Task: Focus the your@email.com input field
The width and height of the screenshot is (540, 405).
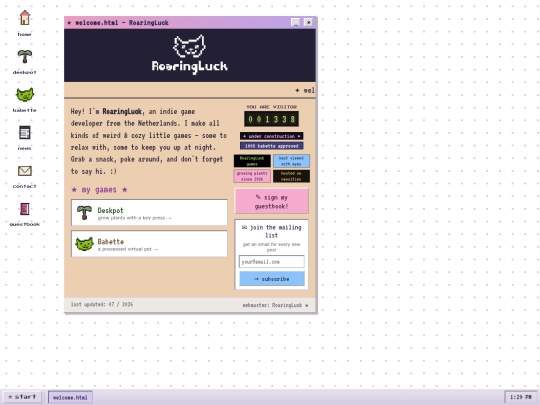Action: point(272,262)
